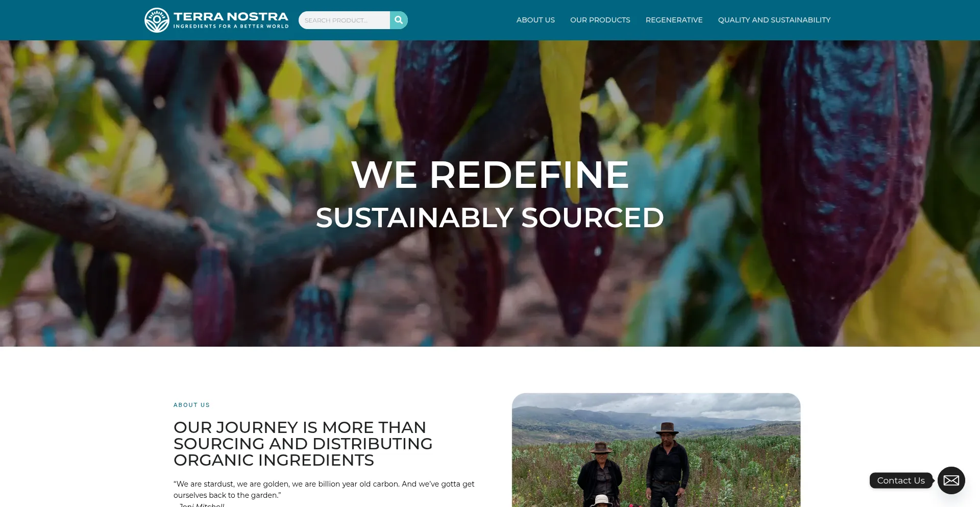This screenshot has width=980, height=507.
Task: Click the 'We are stardust' quote paragraph
Action: click(x=324, y=489)
